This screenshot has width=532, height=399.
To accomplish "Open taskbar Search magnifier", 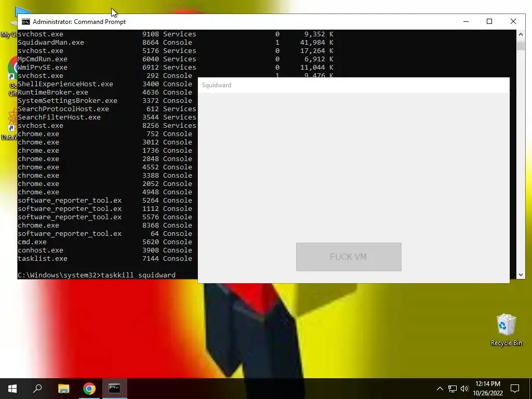I will pyautogui.click(x=37, y=389).
